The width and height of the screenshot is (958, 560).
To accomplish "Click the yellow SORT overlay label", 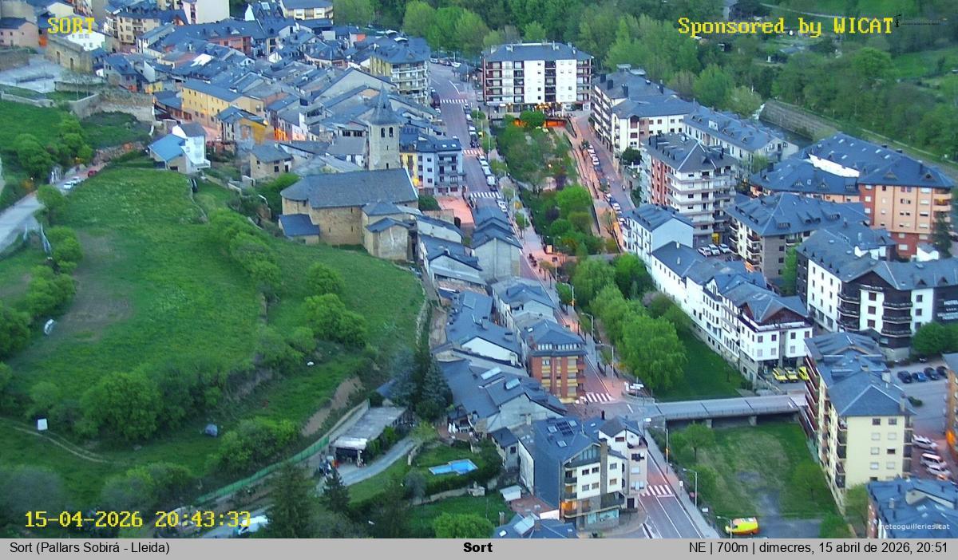I will pyautogui.click(x=71, y=26).
